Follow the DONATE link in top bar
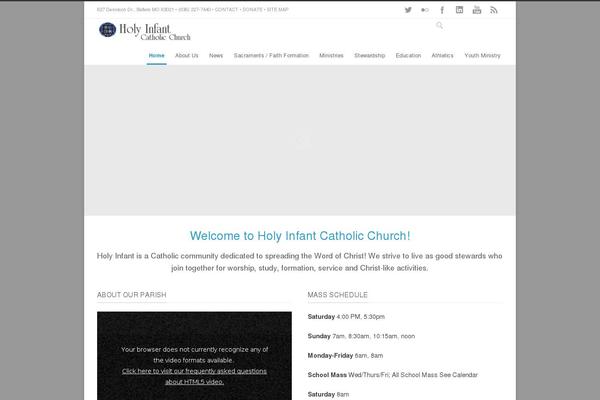 click(252, 10)
